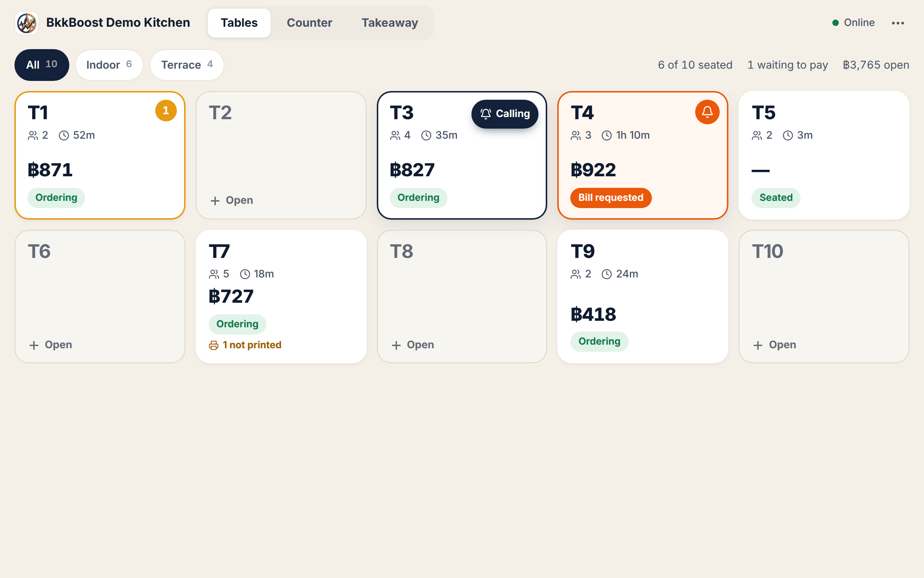Click the Ordering badge on T9

point(600,341)
